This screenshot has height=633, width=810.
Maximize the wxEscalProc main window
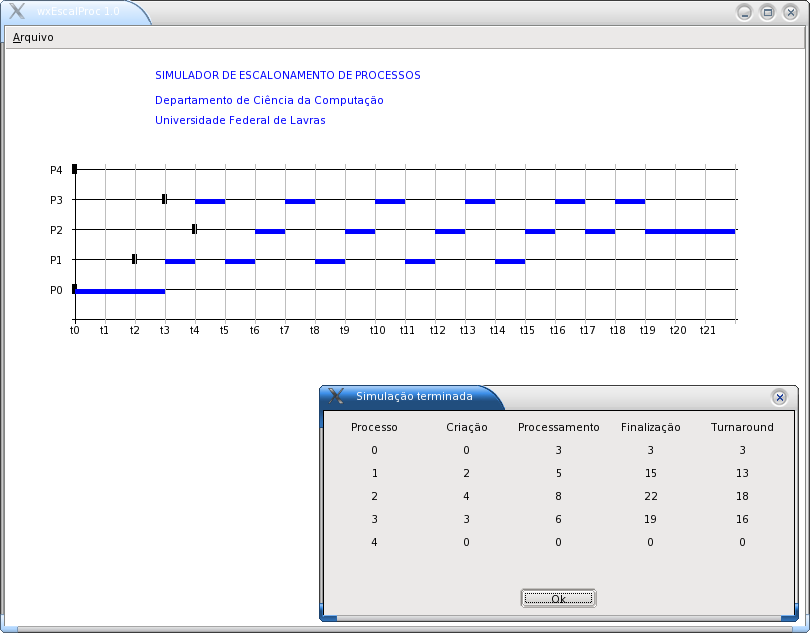point(768,12)
